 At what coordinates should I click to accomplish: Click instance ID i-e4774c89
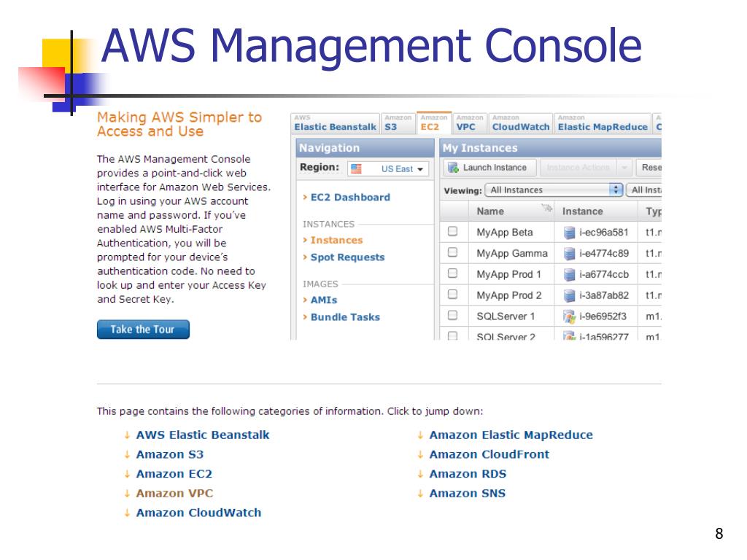pyautogui.click(x=604, y=253)
